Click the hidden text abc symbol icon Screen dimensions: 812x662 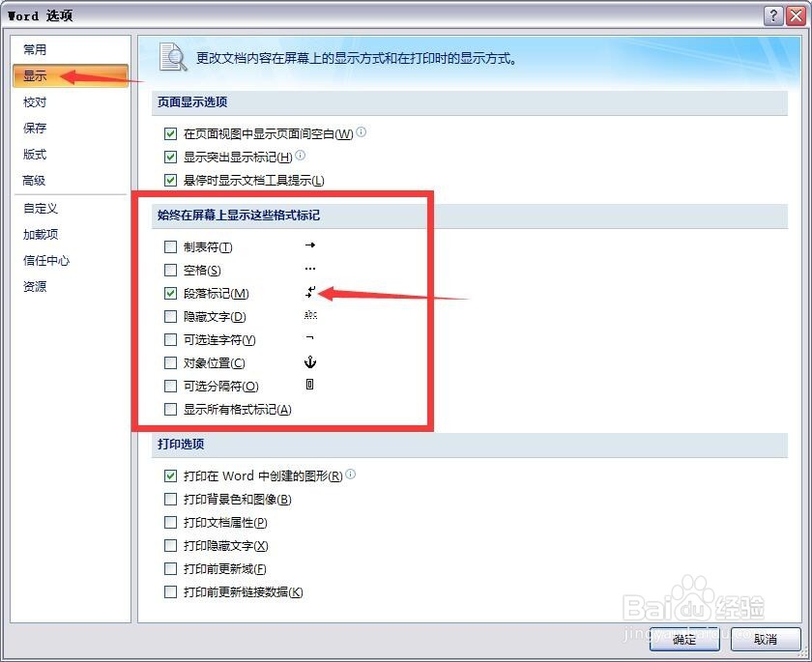pyautogui.click(x=310, y=315)
